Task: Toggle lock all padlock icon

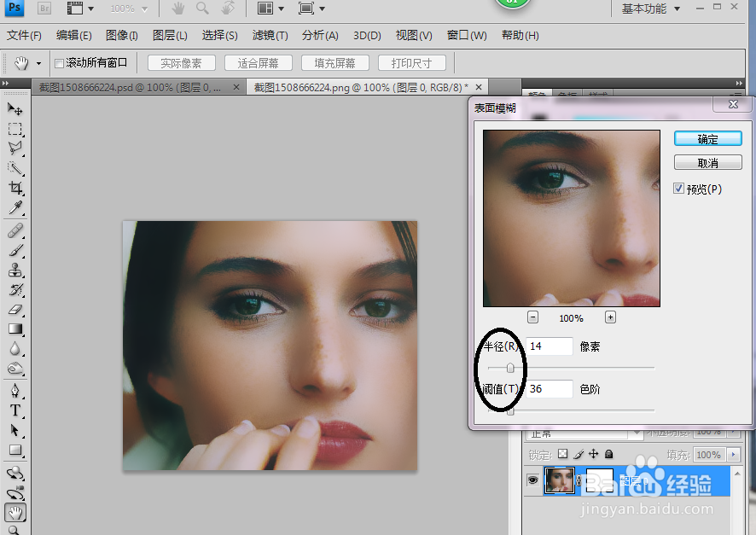Action: click(609, 454)
